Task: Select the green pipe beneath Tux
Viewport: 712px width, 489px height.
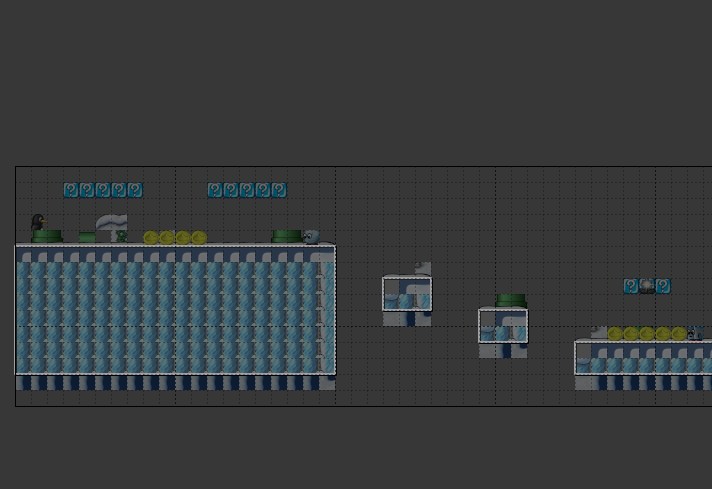Action: click(x=47, y=236)
